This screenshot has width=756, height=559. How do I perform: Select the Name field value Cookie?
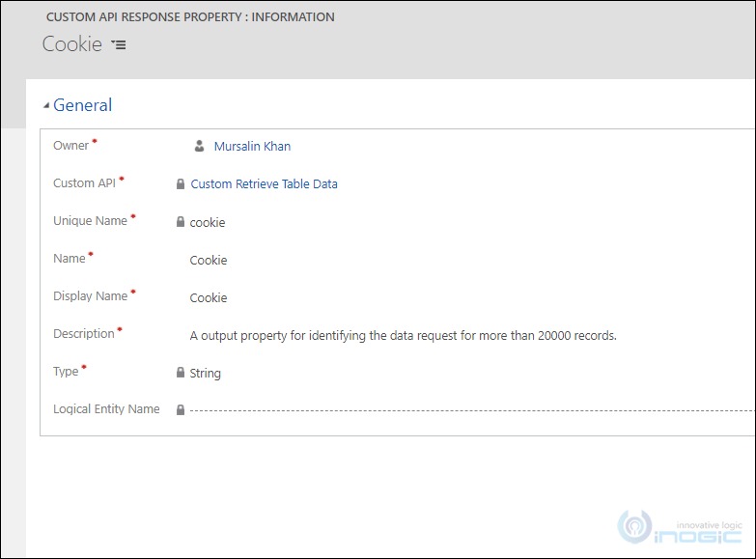[x=209, y=260]
